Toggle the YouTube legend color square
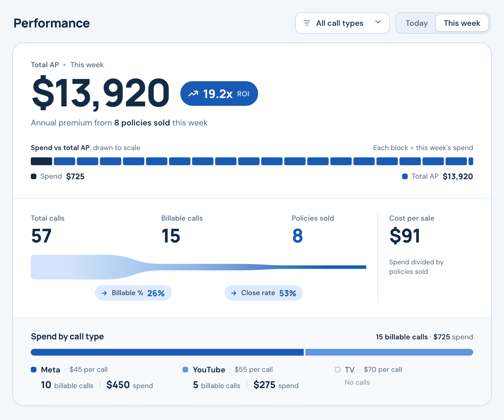 point(185,370)
